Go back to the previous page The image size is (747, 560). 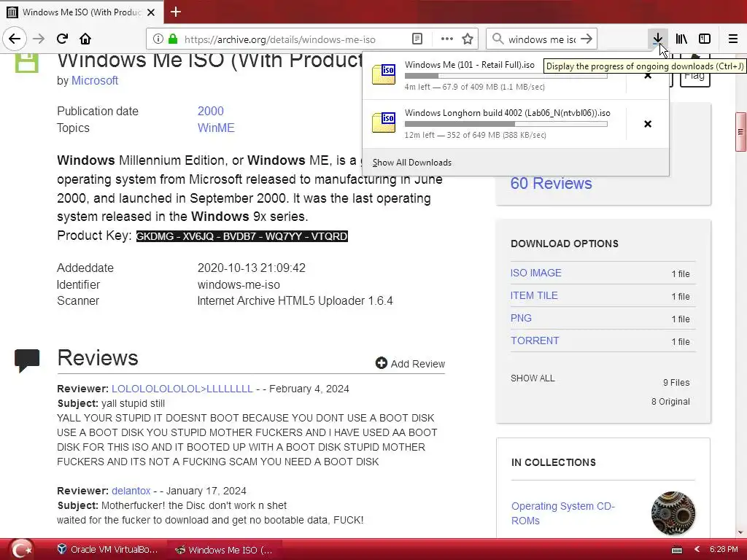(x=15, y=39)
